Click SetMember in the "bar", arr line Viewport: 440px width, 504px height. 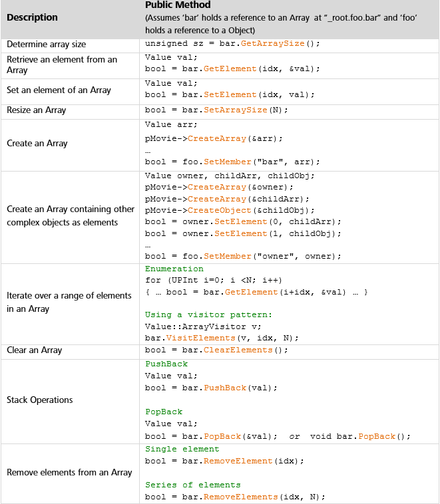pos(224,162)
